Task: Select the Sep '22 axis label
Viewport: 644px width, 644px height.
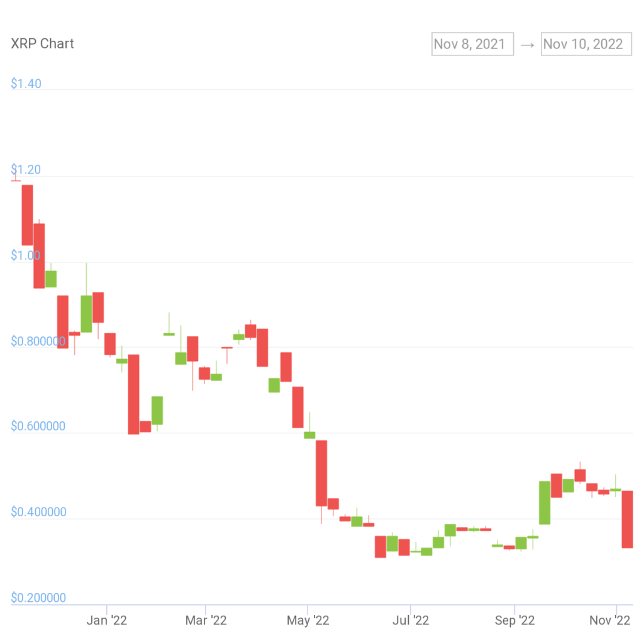Action: (x=514, y=620)
